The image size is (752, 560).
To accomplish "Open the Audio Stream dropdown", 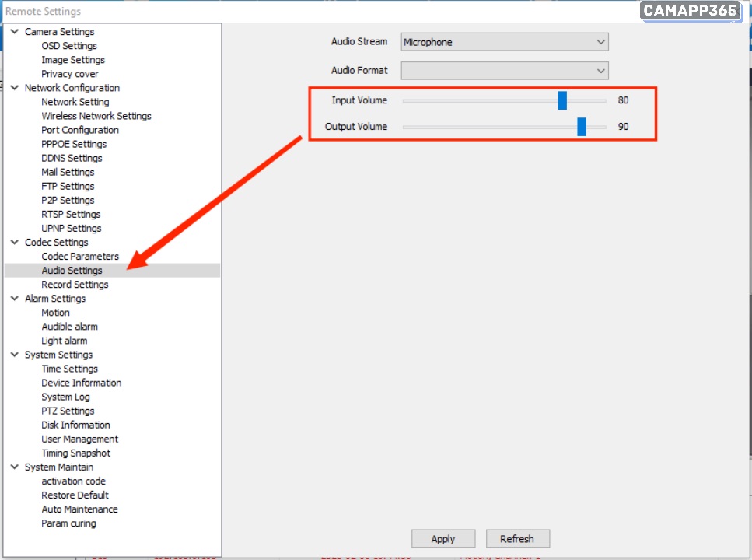I will point(504,42).
